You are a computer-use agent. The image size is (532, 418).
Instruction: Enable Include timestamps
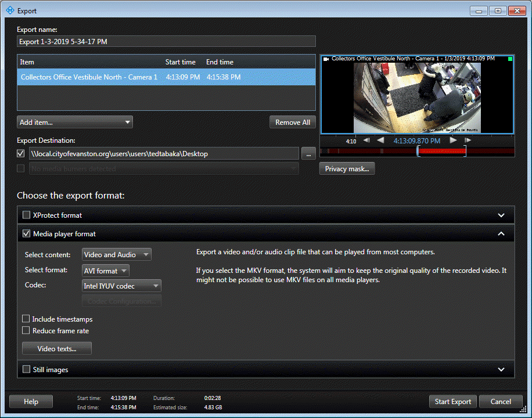coord(26,319)
